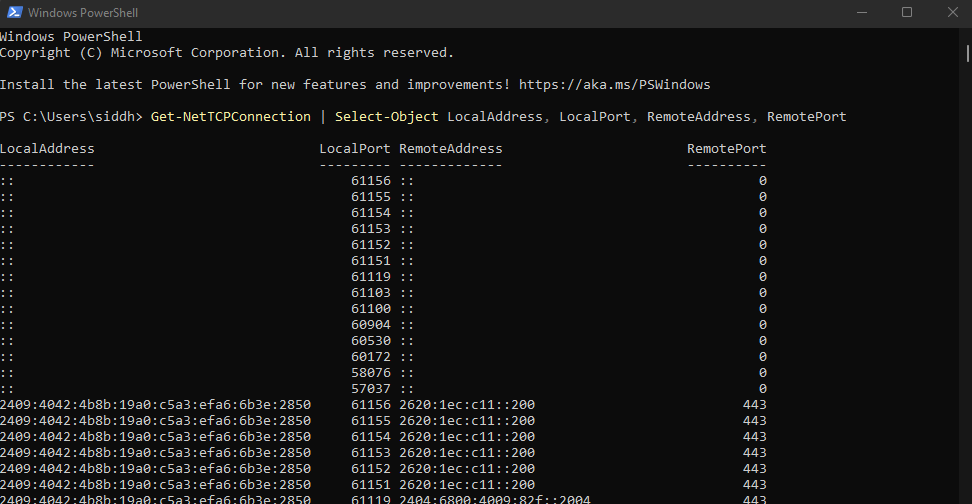The image size is (972, 504).
Task: Click the https://aka.ms/PSWindows URL
Action: (614, 84)
